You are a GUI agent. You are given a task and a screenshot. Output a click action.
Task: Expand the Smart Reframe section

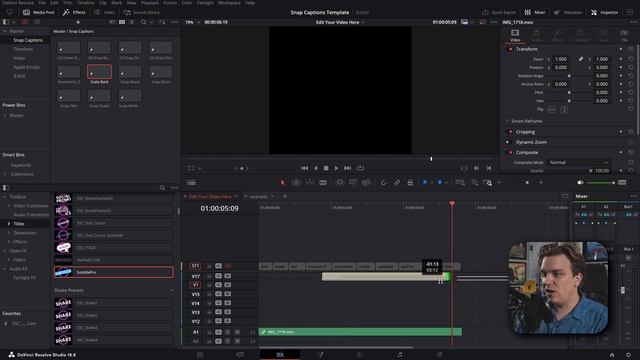(x=507, y=121)
